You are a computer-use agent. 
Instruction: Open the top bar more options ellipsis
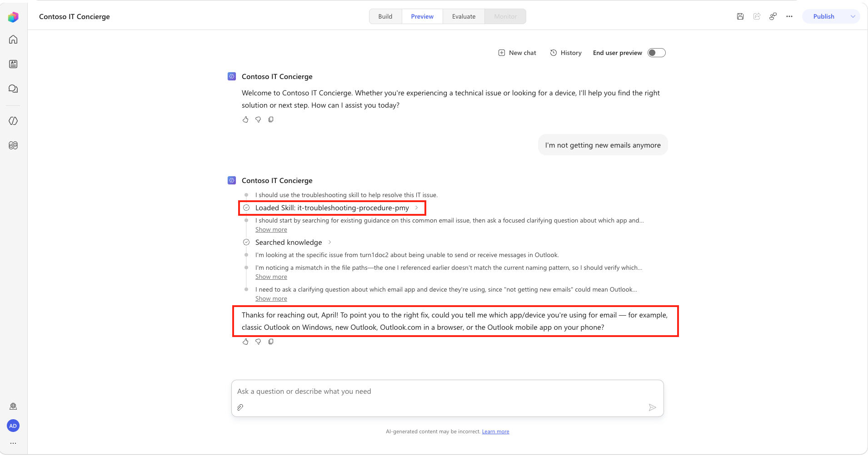(789, 16)
